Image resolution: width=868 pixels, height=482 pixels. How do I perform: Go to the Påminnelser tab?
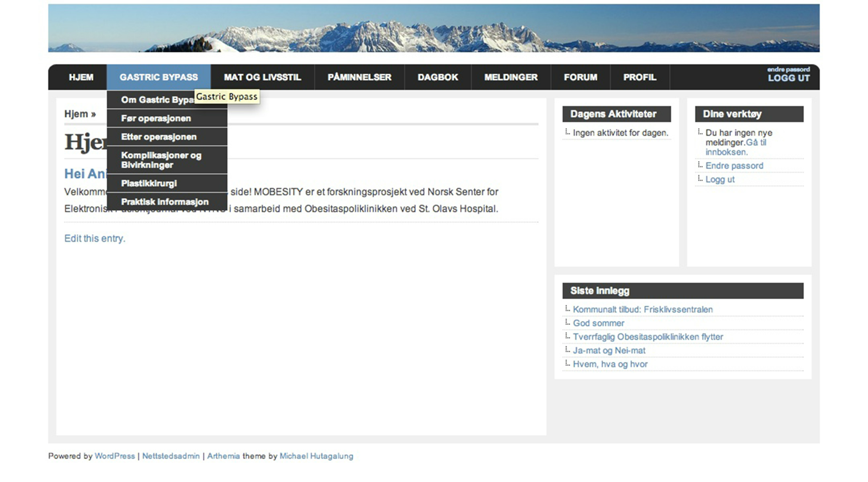click(x=359, y=77)
